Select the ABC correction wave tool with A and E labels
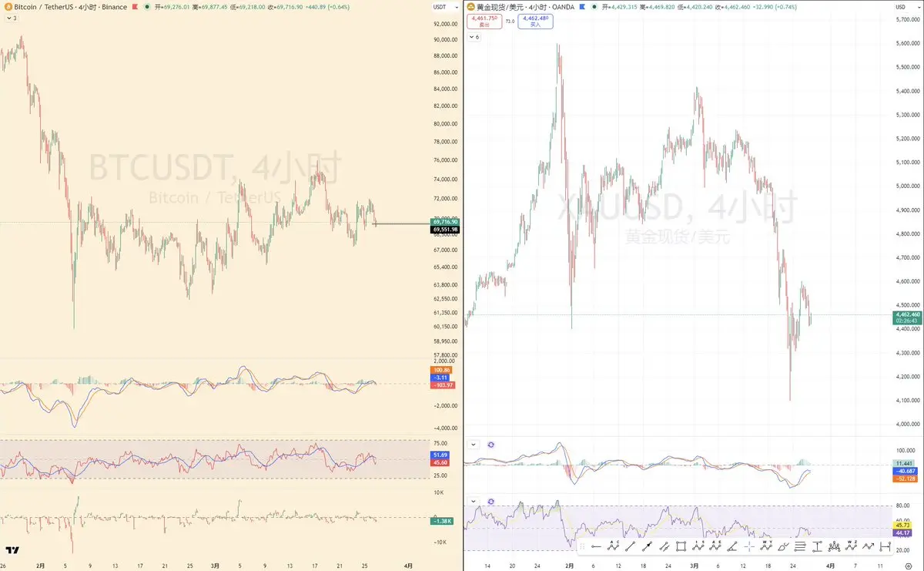 (715, 546)
